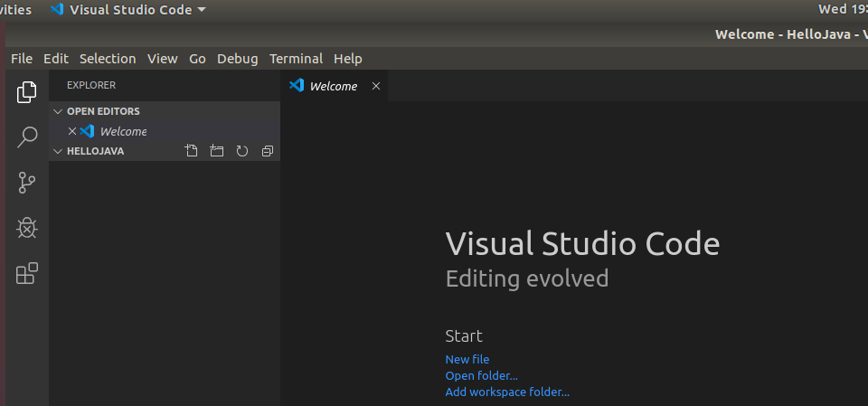Open the Source Control view icon
Viewport: 868px width, 406px height.
coord(26,183)
